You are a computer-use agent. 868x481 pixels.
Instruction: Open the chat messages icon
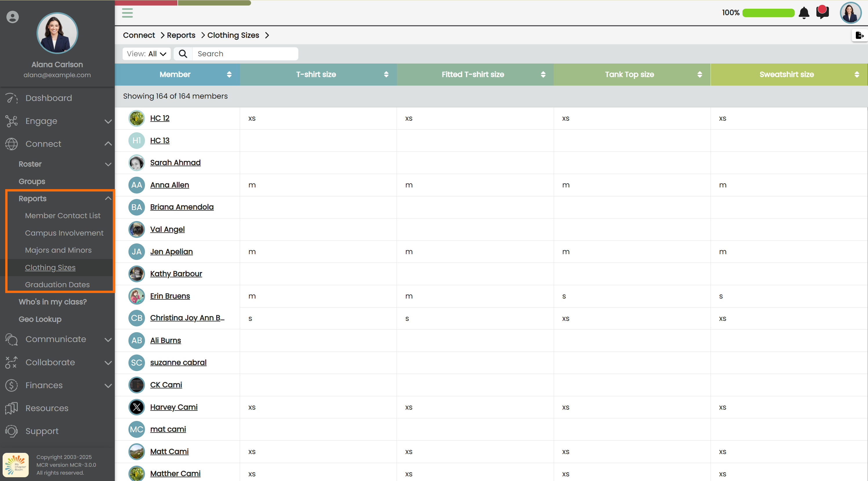pos(822,13)
